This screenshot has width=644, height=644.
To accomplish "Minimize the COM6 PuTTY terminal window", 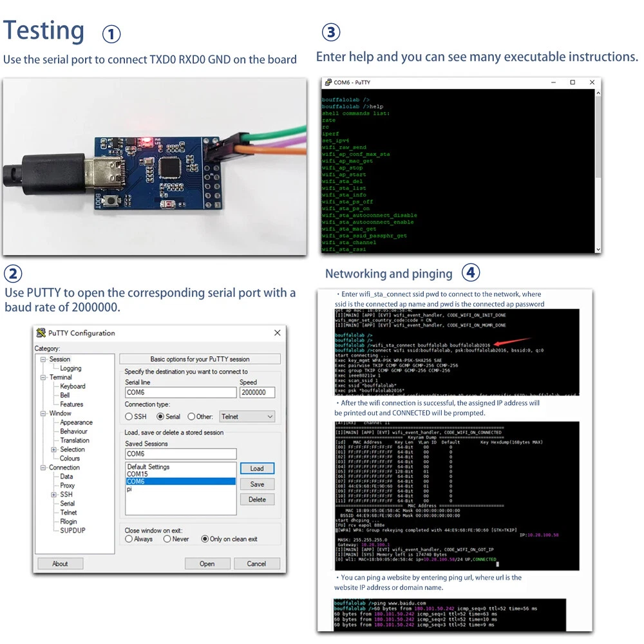I will 553,82.
